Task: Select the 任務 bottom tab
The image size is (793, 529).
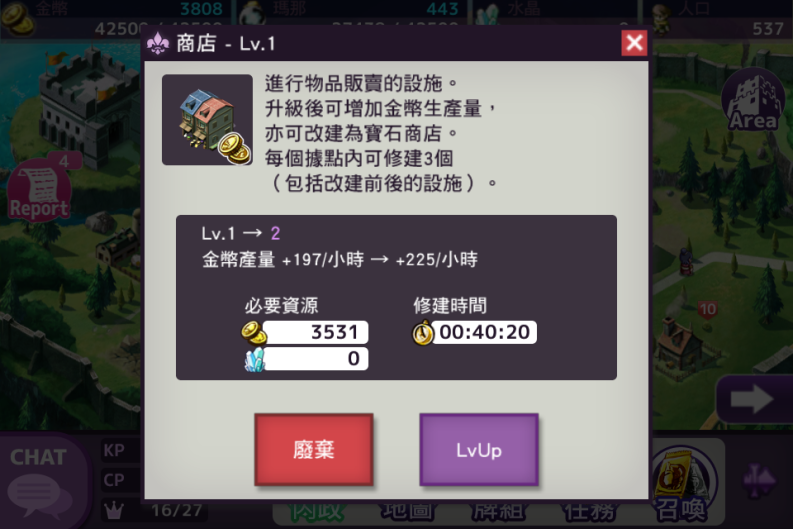Action: 590,512
